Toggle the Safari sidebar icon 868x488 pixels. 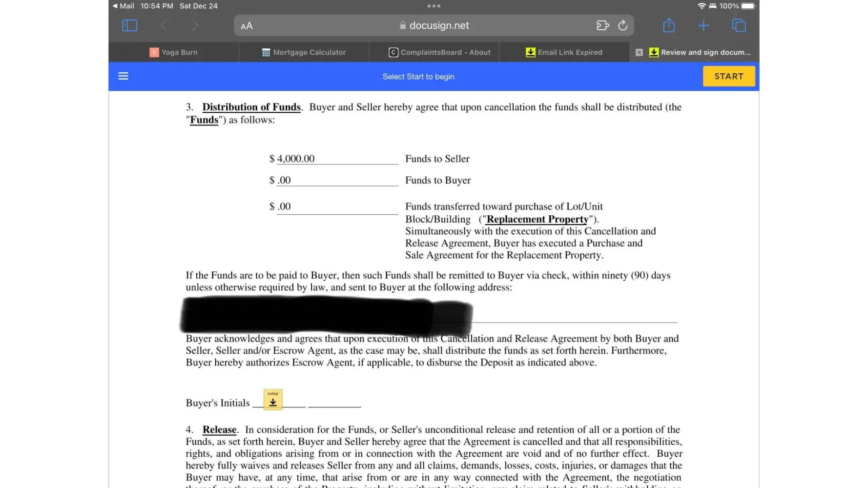[x=129, y=25]
